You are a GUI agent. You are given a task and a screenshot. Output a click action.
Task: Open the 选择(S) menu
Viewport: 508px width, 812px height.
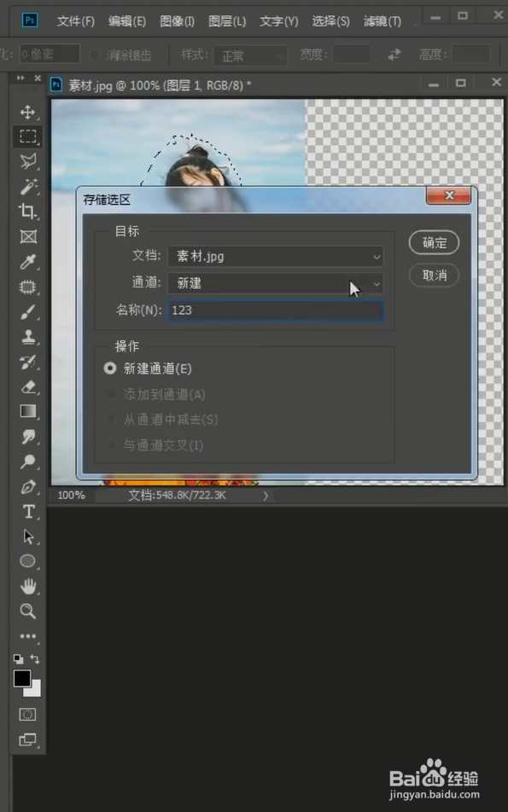(x=330, y=21)
